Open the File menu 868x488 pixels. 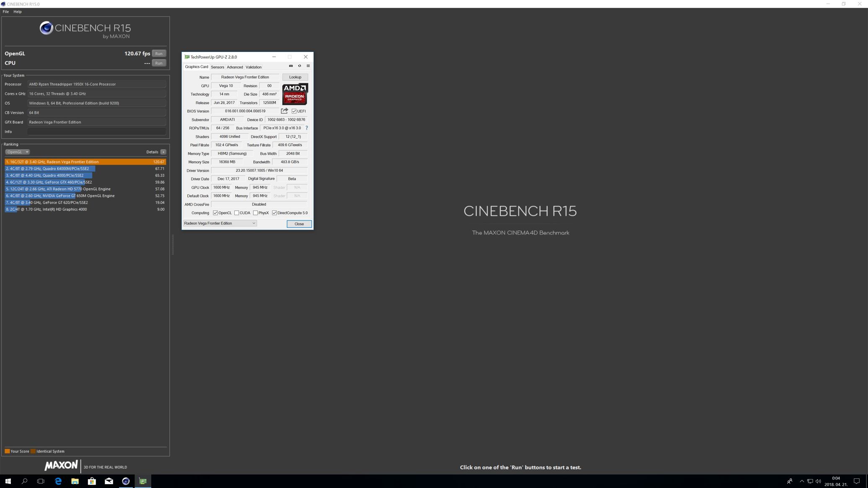tap(6, 12)
